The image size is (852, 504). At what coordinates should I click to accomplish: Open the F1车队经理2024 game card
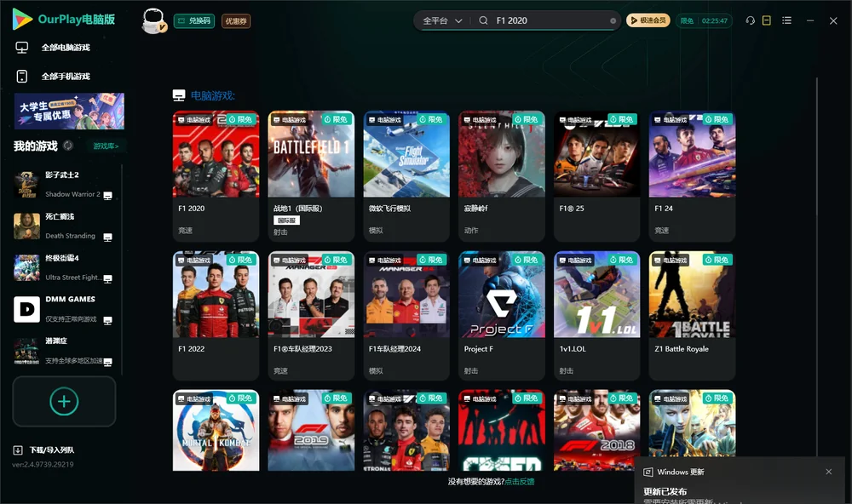point(406,316)
